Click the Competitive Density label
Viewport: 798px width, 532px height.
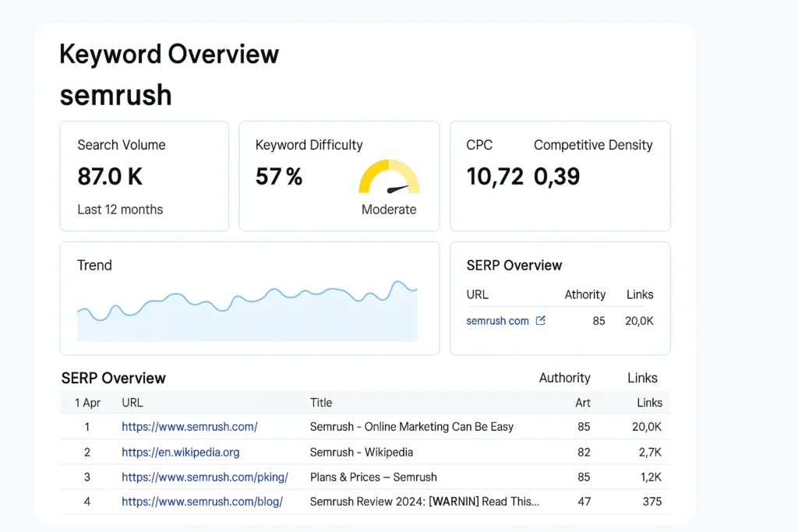click(593, 145)
